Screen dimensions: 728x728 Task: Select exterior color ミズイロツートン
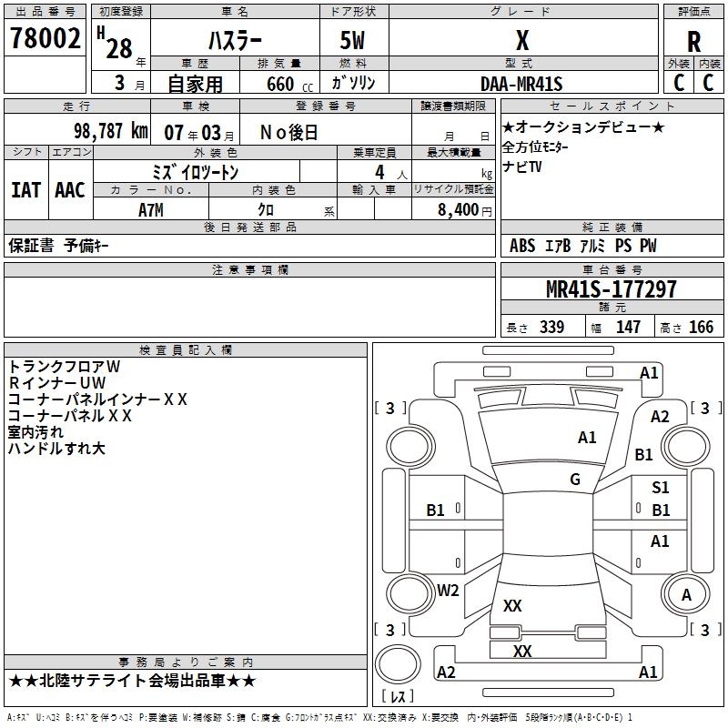[x=196, y=172]
